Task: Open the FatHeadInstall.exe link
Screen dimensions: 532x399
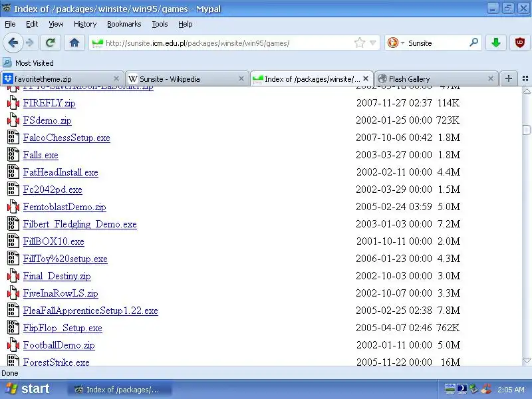Action: 61,172
